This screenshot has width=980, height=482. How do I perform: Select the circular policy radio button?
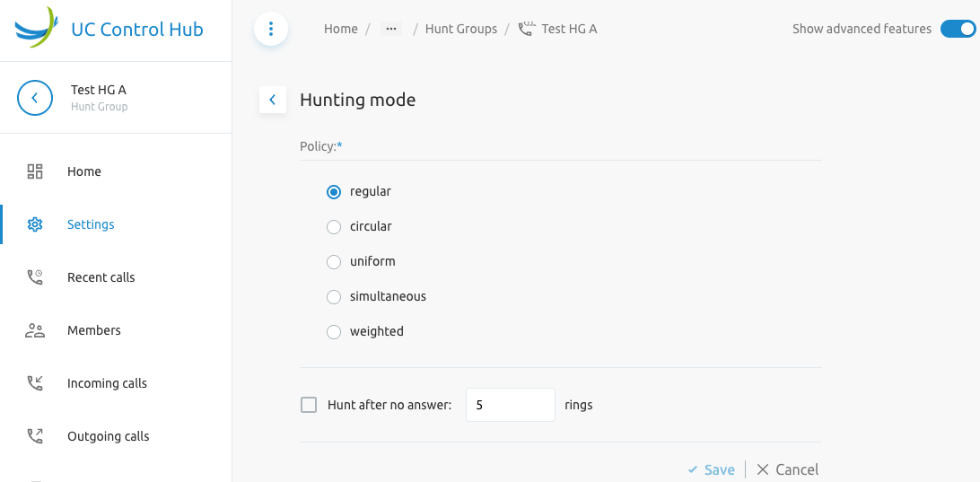[334, 227]
